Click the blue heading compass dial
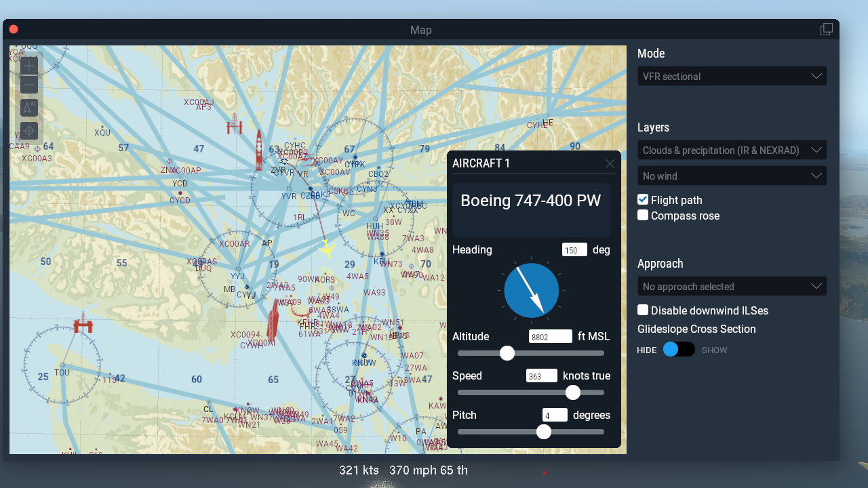The image size is (868, 488). 532,291
